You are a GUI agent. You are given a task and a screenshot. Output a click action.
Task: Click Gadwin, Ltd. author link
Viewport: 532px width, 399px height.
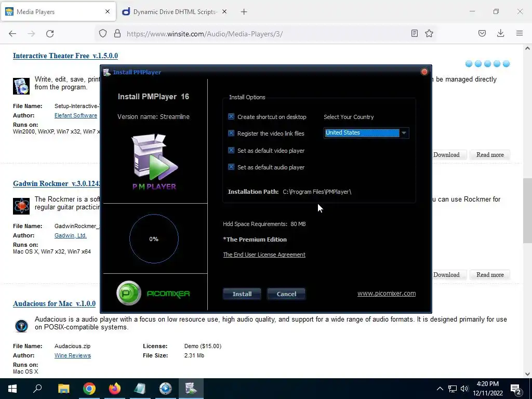pyautogui.click(x=71, y=235)
